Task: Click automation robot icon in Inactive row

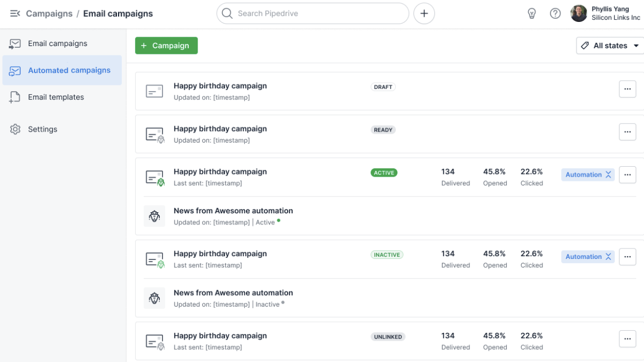Action: tap(154, 298)
